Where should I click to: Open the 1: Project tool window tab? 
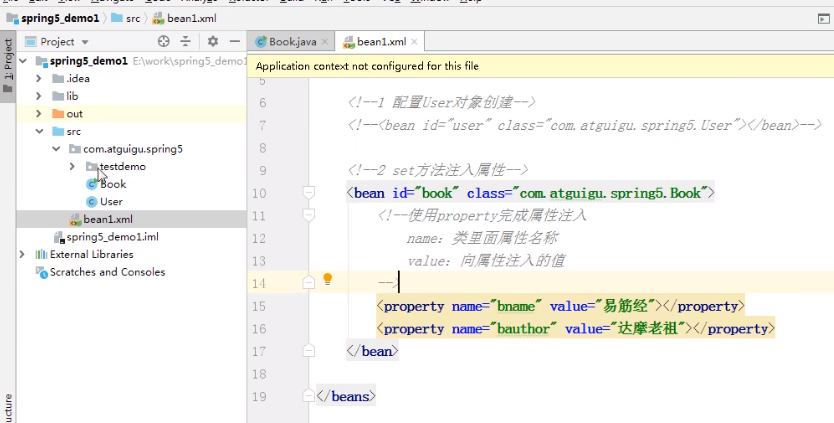(x=8, y=65)
